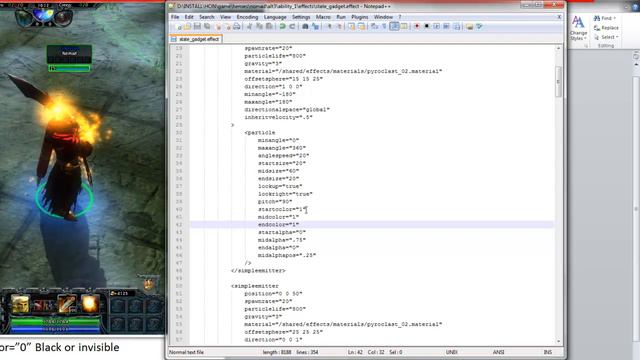Click Normal text file status label
This screenshot has width=640, height=360.
pos(186,352)
